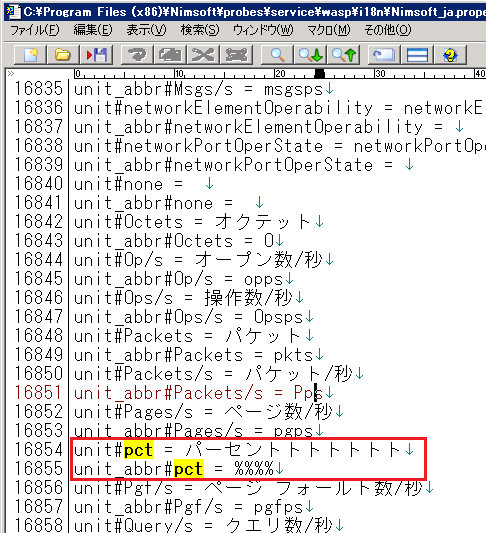Click the black column marker on ruler

pos(319,73)
